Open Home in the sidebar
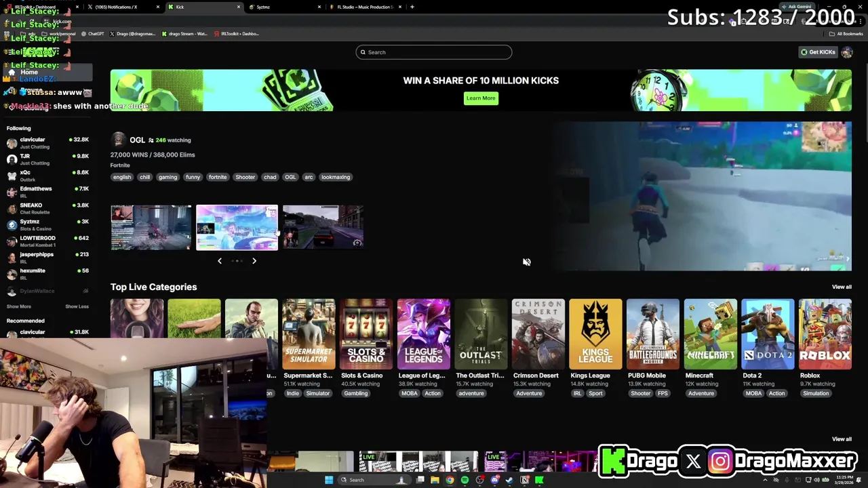Viewport: 868px width, 488px height. pos(47,72)
